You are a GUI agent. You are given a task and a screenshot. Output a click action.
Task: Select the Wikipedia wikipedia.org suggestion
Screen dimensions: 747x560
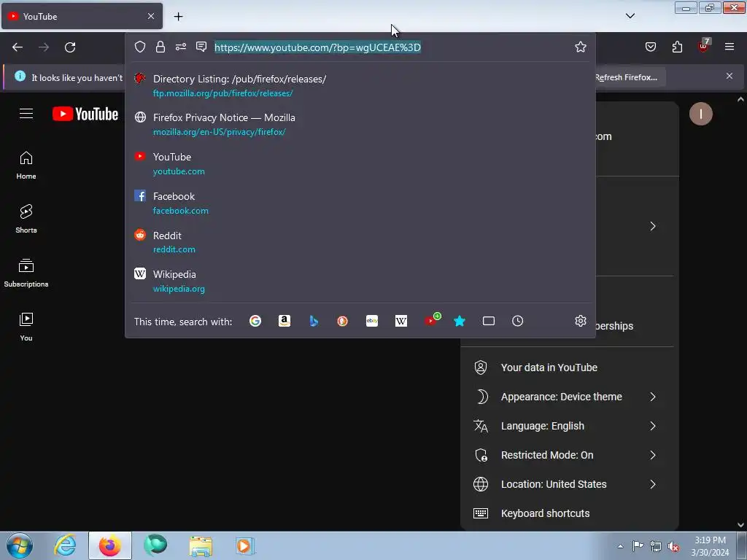click(360, 281)
